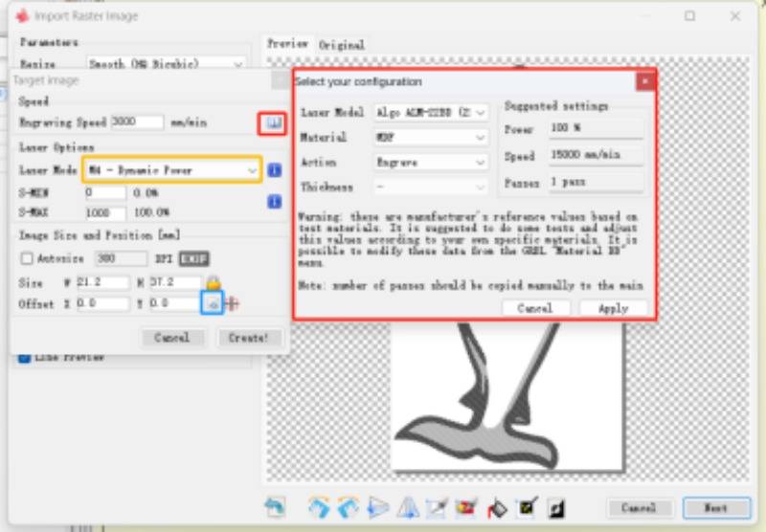Image resolution: width=766 pixels, height=532 pixels.
Task: Click the suggested Passes 1 pass value
Action: (596, 183)
